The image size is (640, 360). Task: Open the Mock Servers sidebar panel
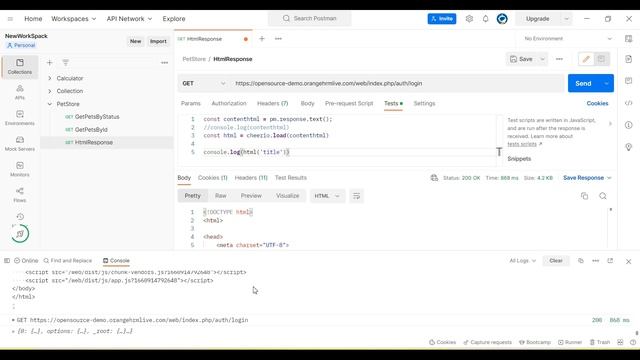pyautogui.click(x=20, y=144)
